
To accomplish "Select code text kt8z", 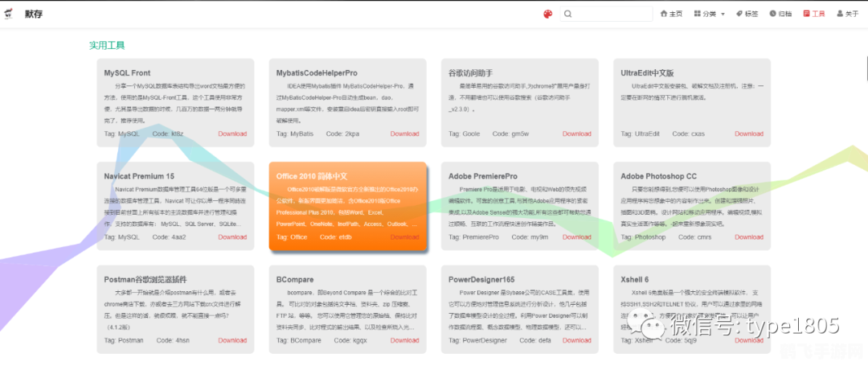I will (x=177, y=134).
